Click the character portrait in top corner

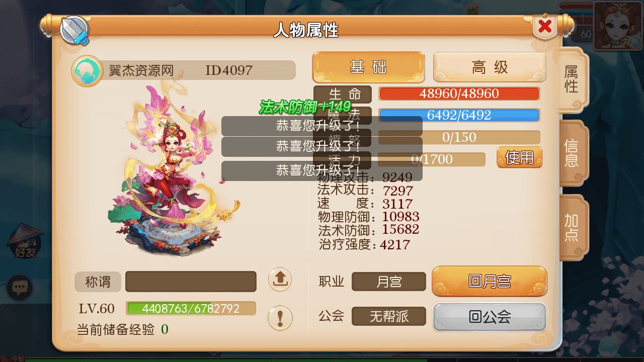pyautogui.click(x=618, y=25)
